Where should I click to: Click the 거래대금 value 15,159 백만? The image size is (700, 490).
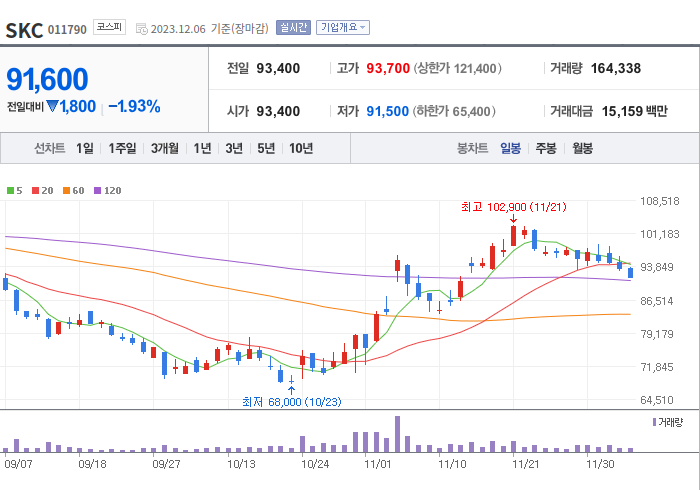[634, 111]
